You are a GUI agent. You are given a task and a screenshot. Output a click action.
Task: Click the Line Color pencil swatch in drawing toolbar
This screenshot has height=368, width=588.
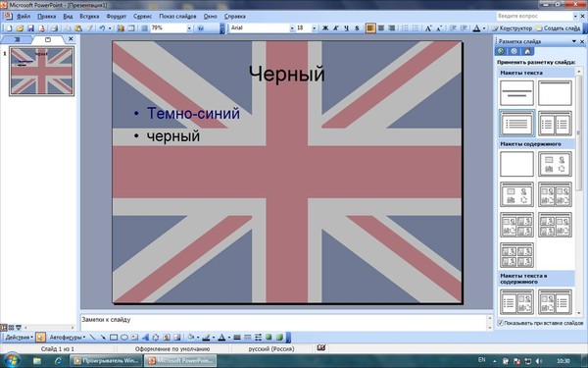(206, 338)
